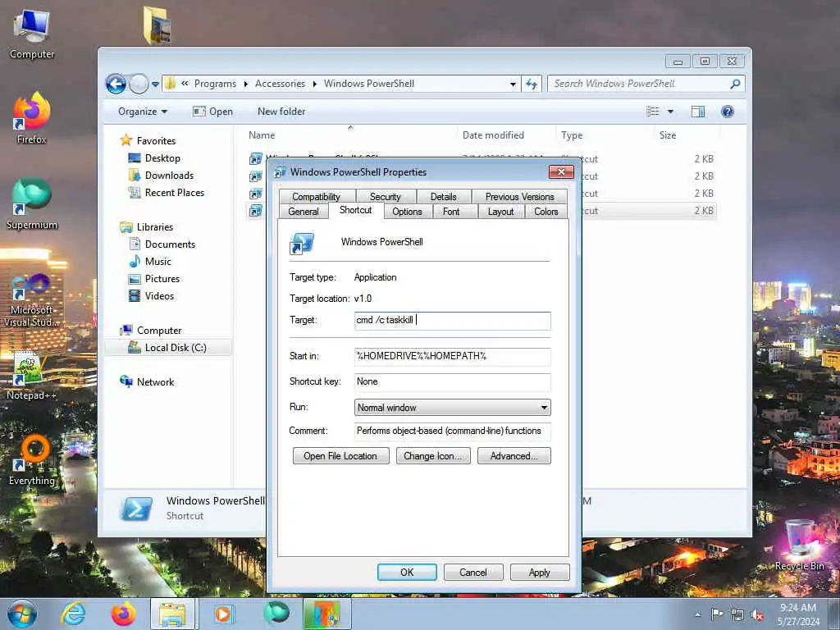Show hidden tray icons arrow
This screenshot has width=840, height=630.
(x=697, y=614)
